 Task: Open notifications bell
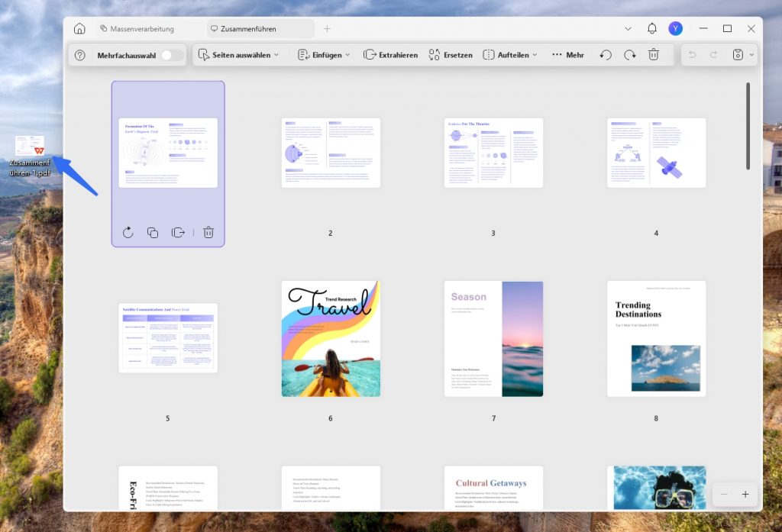pyautogui.click(x=652, y=28)
